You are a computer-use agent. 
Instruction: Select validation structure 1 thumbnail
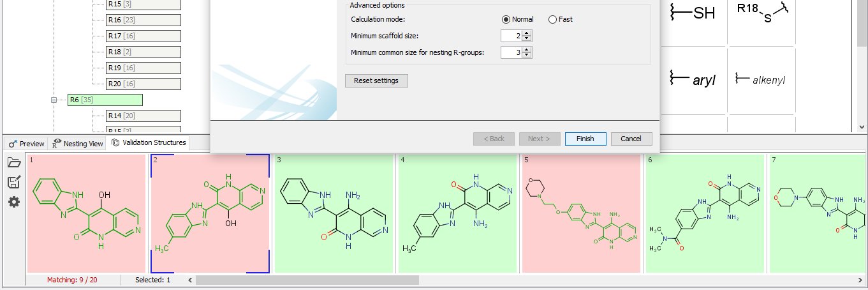pos(87,213)
